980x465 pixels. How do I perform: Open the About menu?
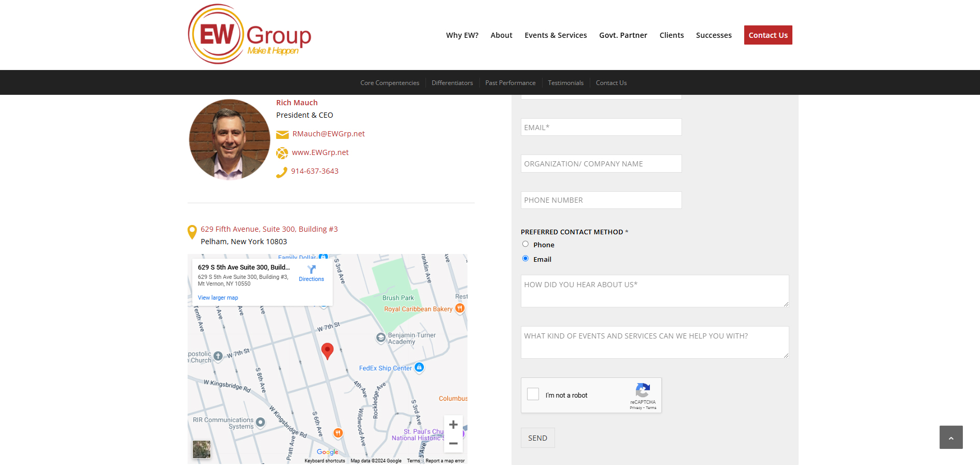[502, 35]
